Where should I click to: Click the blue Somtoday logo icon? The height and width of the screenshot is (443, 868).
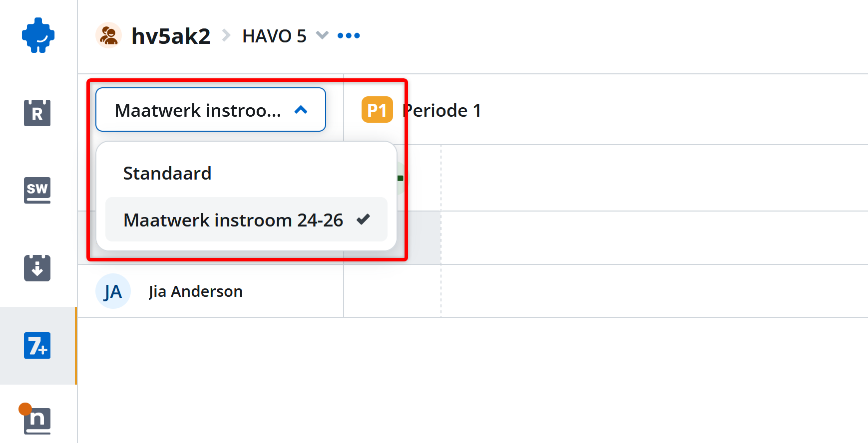coord(38,35)
